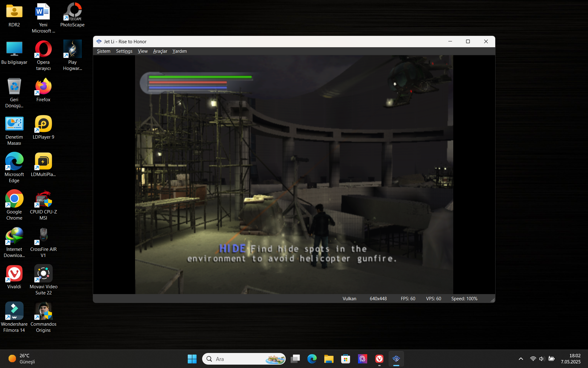Launch PhotoScape from desktop

click(72, 15)
